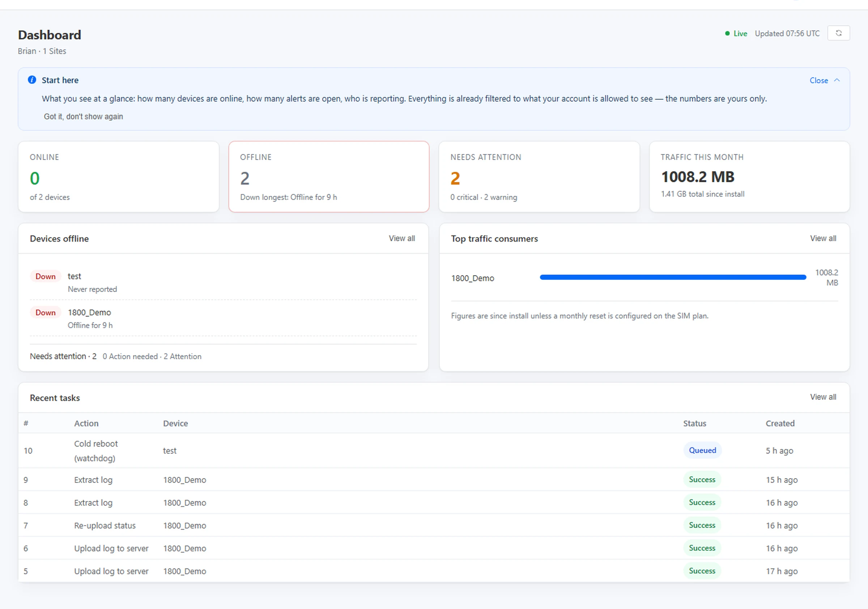The image size is (868, 609).
Task: Click the 1800_Demo traffic usage bar
Action: pos(673,277)
